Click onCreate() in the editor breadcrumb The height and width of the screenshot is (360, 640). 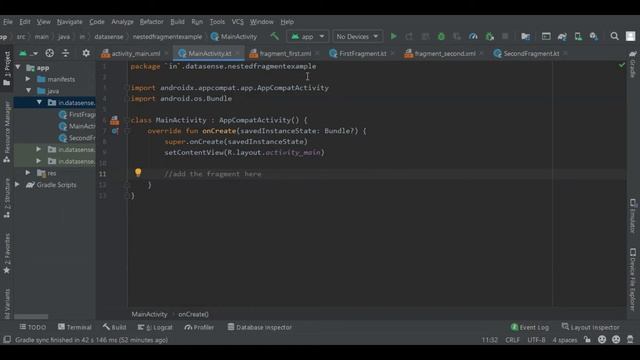click(193, 314)
